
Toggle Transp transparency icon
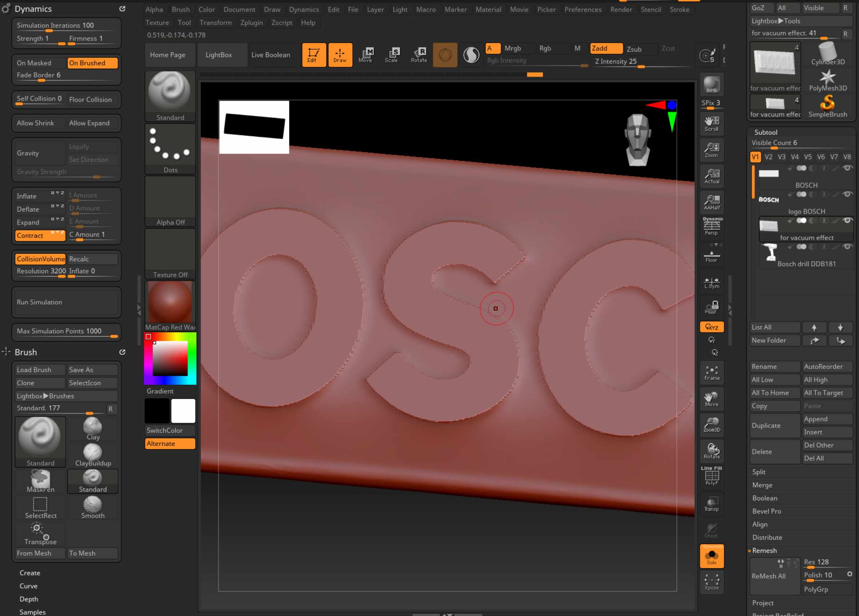[x=711, y=504]
